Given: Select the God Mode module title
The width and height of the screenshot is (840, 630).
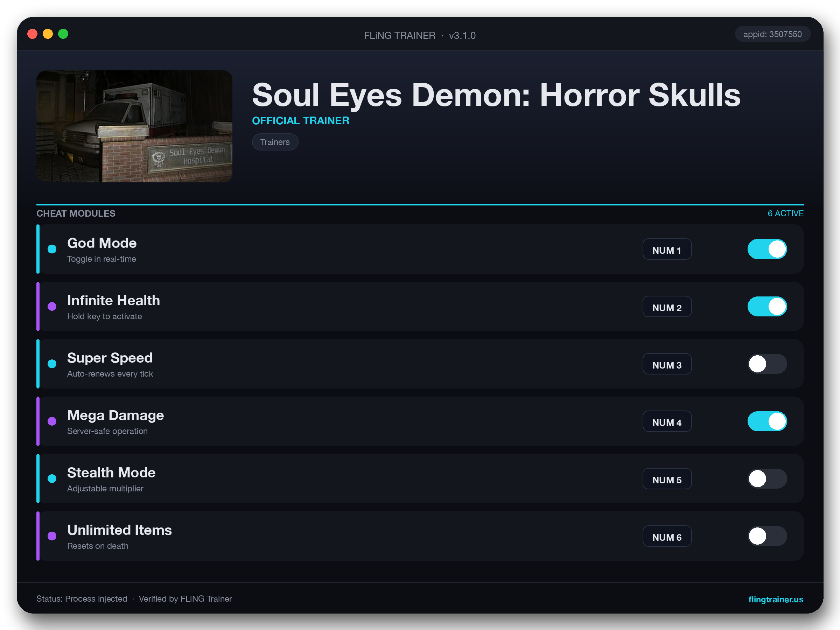Looking at the screenshot, I should point(102,243).
